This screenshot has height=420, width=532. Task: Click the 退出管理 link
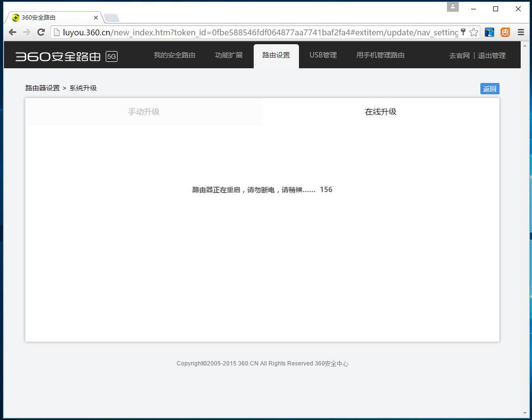(492, 55)
